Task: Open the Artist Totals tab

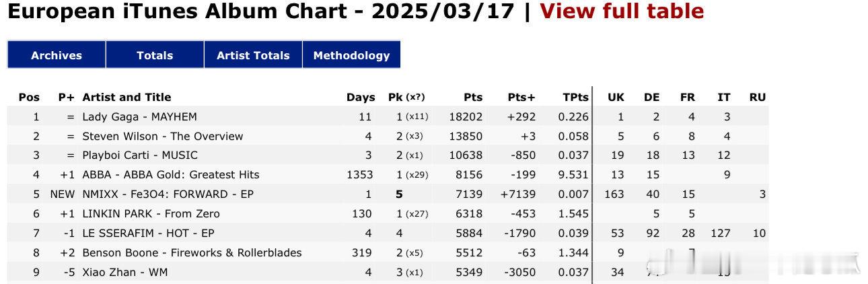Action: (x=253, y=55)
